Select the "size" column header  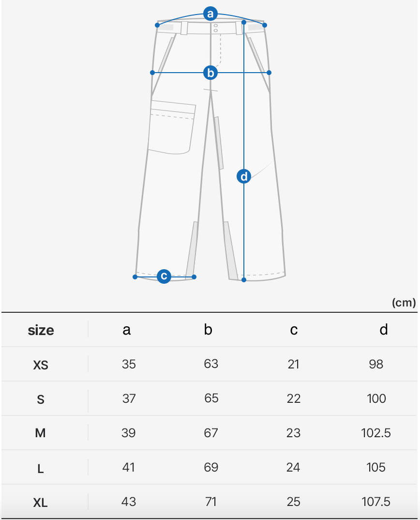pos(41,331)
